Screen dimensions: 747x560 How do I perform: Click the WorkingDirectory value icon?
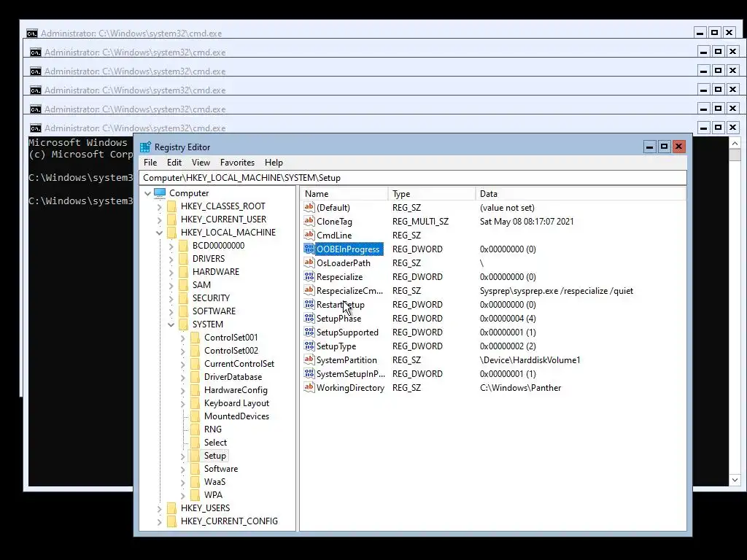tap(309, 387)
